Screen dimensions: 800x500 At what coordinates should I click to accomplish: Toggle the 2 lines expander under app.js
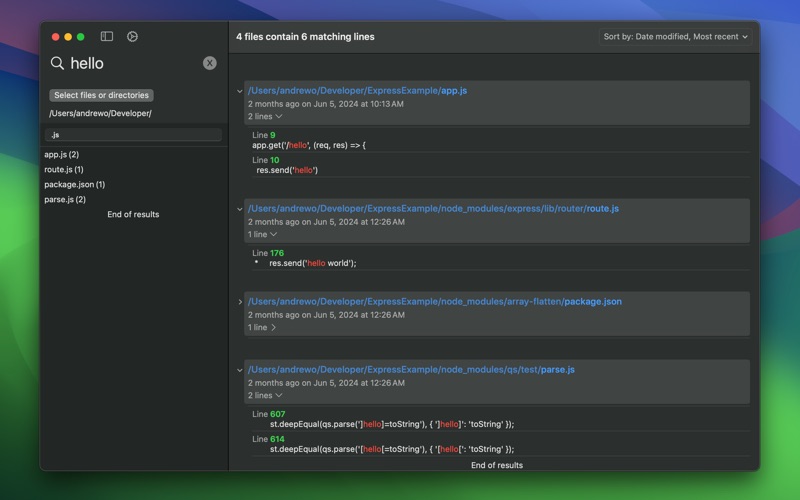265,116
